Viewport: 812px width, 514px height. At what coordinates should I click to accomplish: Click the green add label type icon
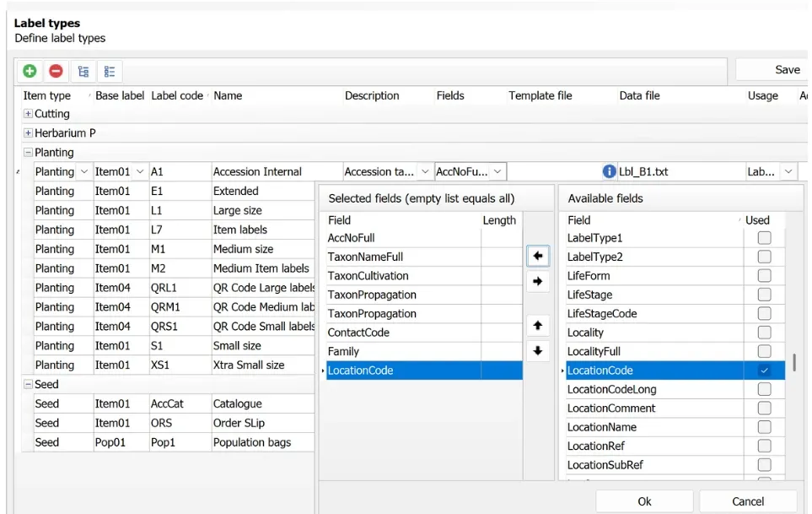[30, 71]
